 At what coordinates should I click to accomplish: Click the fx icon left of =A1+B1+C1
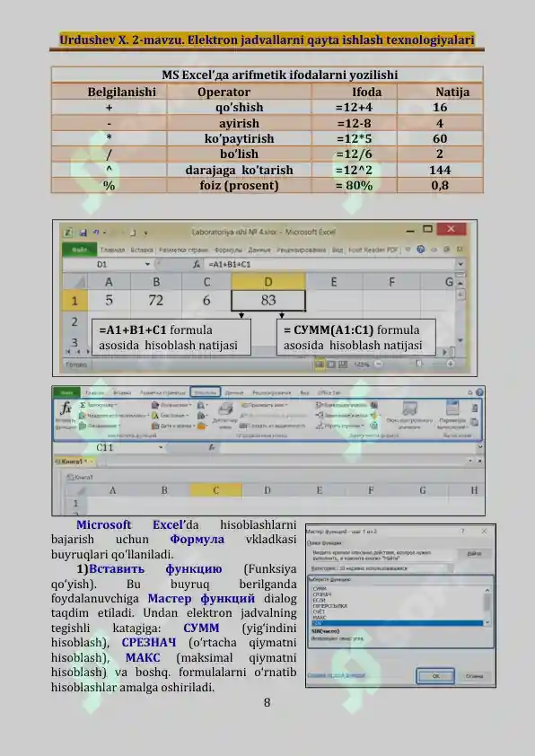coord(197,264)
